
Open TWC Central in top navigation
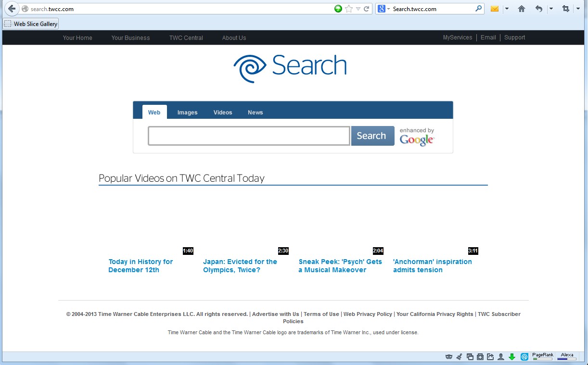(186, 38)
